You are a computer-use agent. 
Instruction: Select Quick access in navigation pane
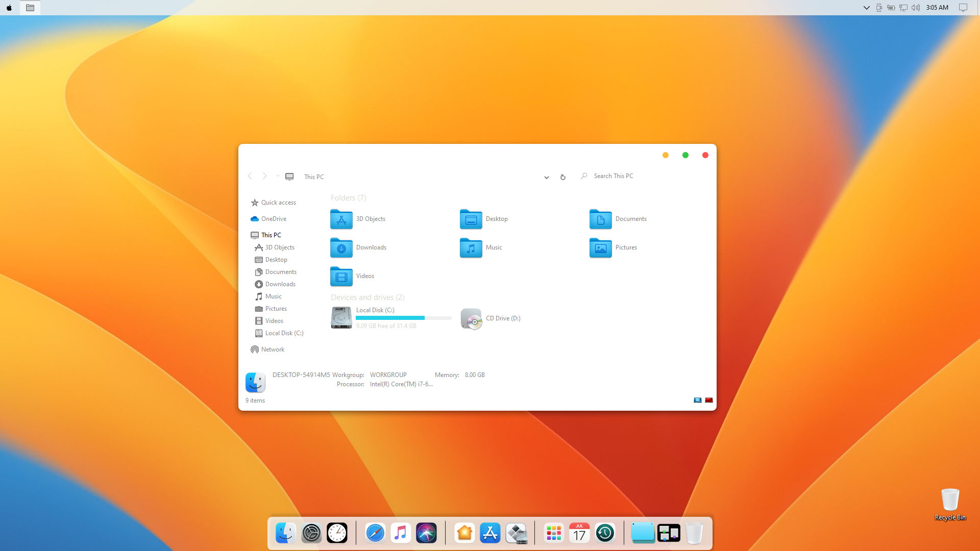point(278,203)
